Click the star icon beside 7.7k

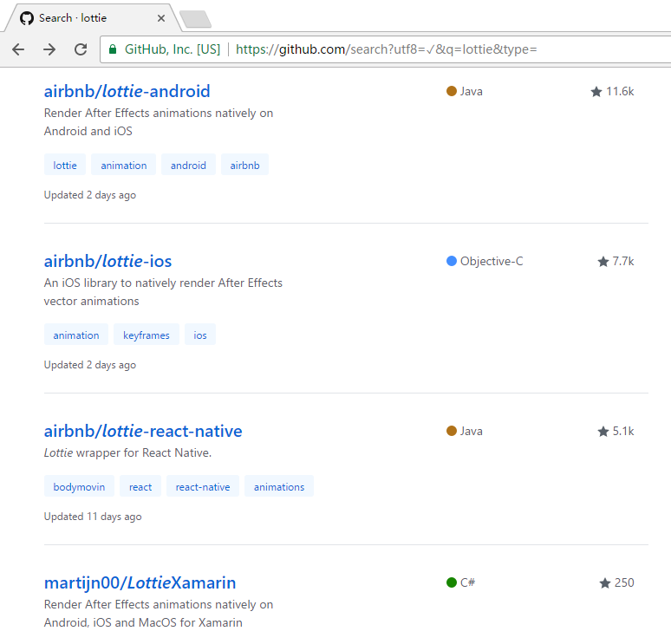pyautogui.click(x=603, y=262)
